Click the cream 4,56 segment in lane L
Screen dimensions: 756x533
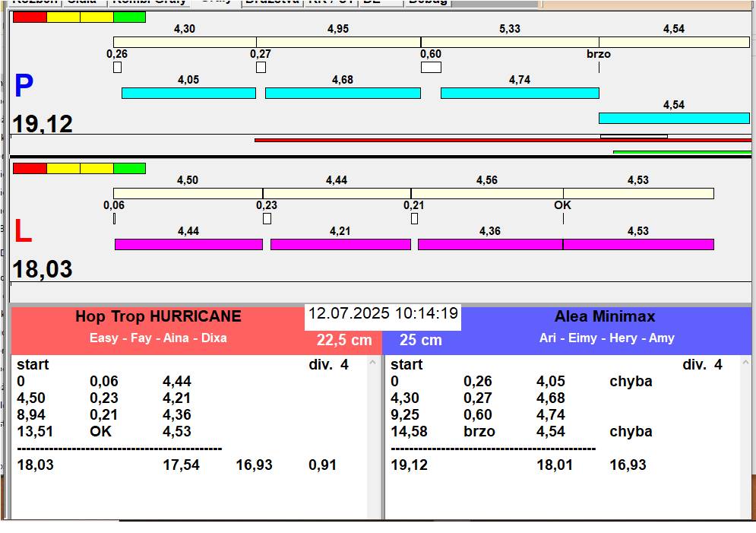487,193
